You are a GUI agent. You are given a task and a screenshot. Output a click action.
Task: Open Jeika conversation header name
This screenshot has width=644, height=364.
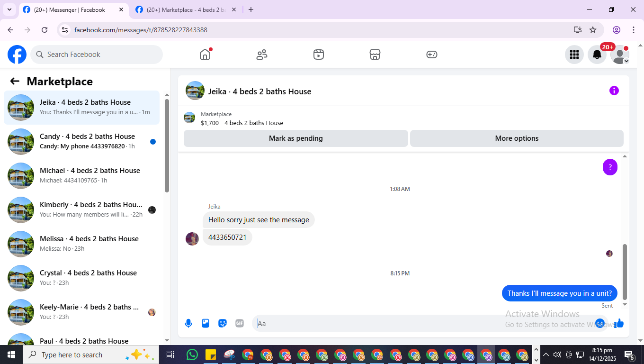point(260,91)
